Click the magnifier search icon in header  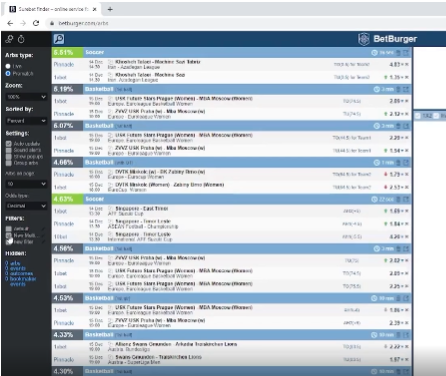tap(59, 39)
